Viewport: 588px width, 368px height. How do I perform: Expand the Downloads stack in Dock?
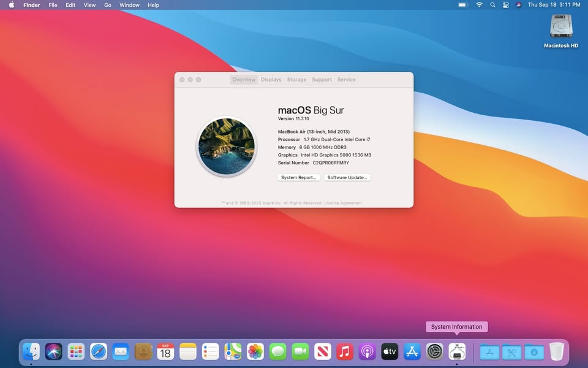point(533,352)
